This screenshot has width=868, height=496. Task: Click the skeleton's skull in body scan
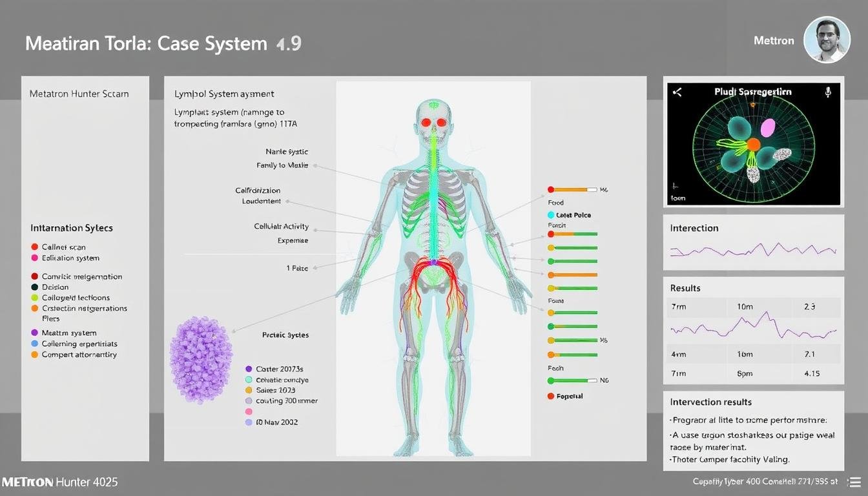point(434,118)
